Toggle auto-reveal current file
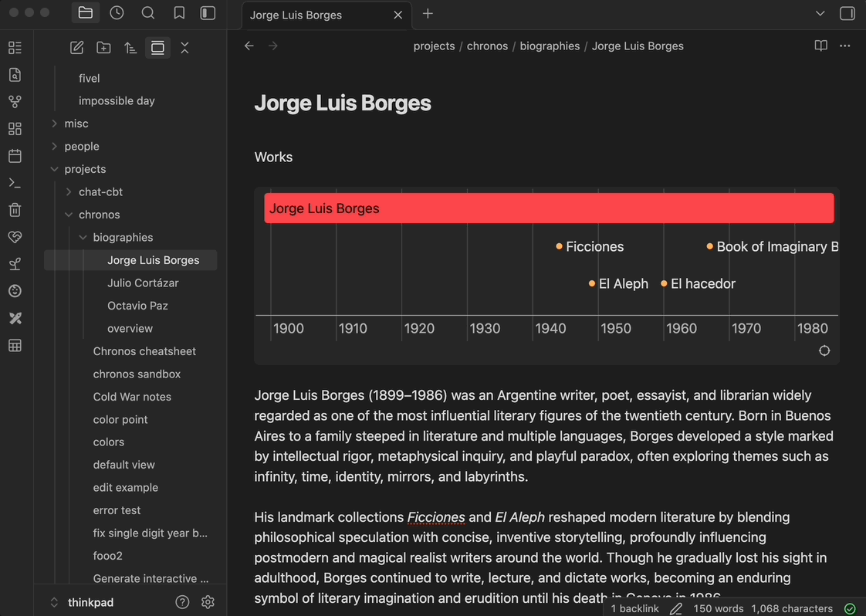 click(x=157, y=48)
